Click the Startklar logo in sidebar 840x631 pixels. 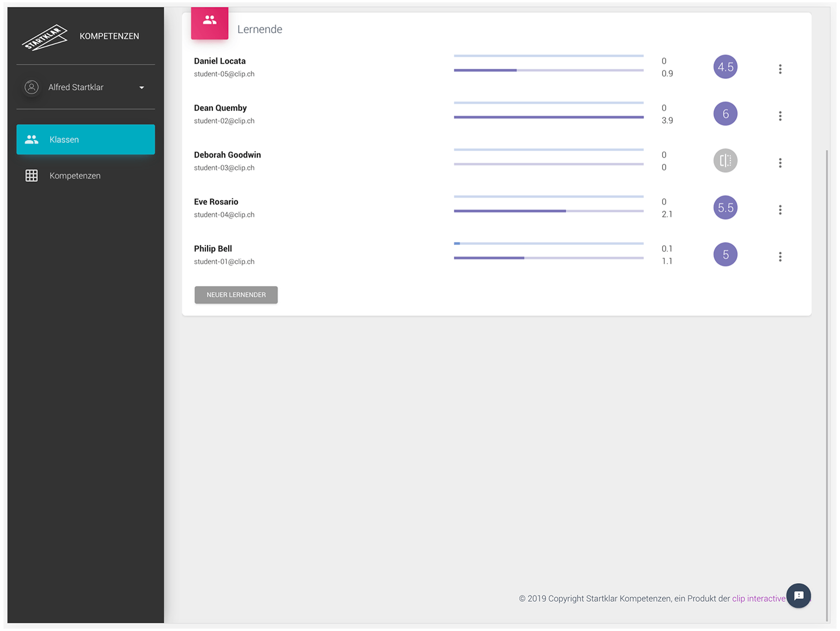45,37
